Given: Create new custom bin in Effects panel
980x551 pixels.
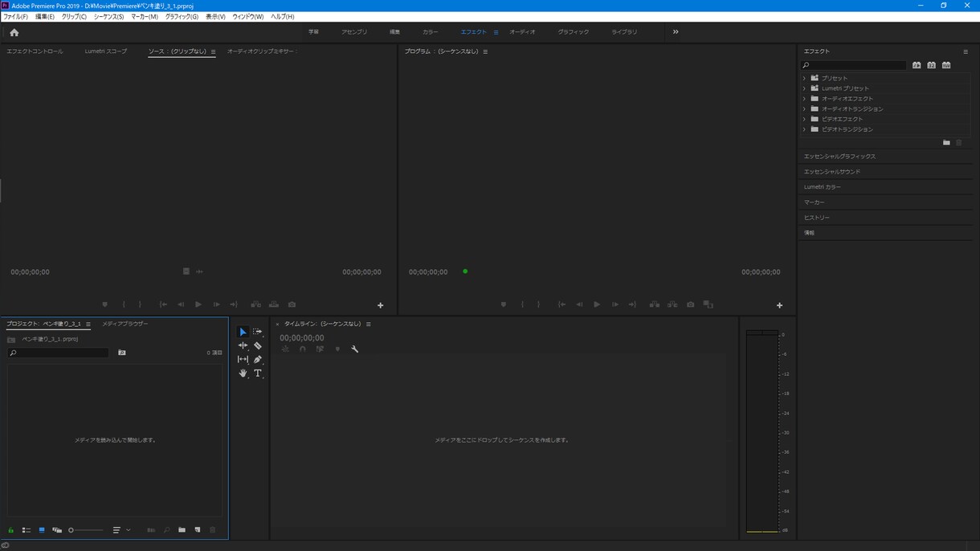Looking at the screenshot, I should (946, 142).
